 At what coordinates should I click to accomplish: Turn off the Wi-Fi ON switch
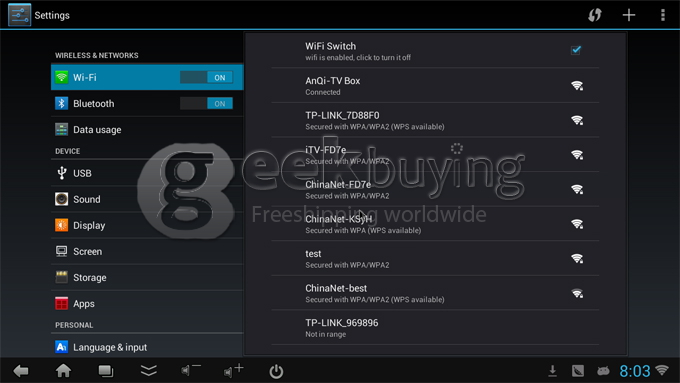click(x=206, y=77)
